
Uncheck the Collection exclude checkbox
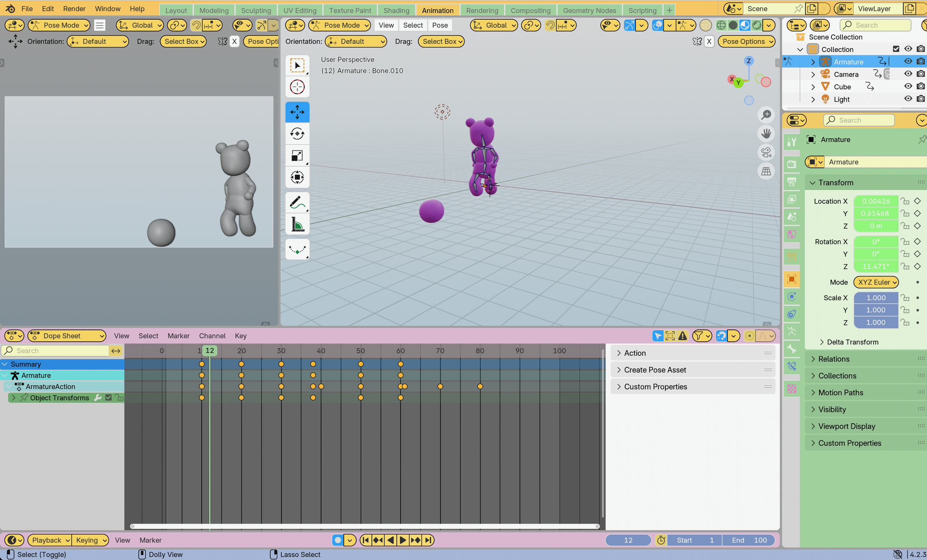point(896,49)
